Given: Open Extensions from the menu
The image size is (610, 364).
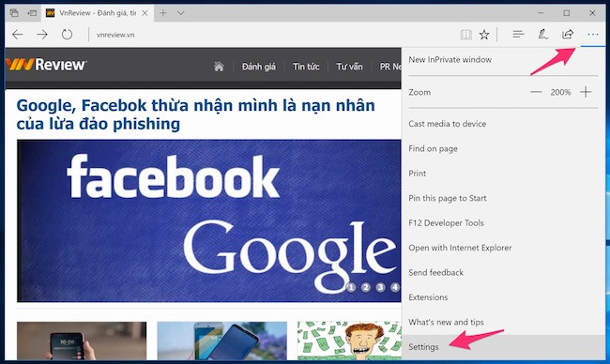Looking at the screenshot, I should click(x=428, y=297).
